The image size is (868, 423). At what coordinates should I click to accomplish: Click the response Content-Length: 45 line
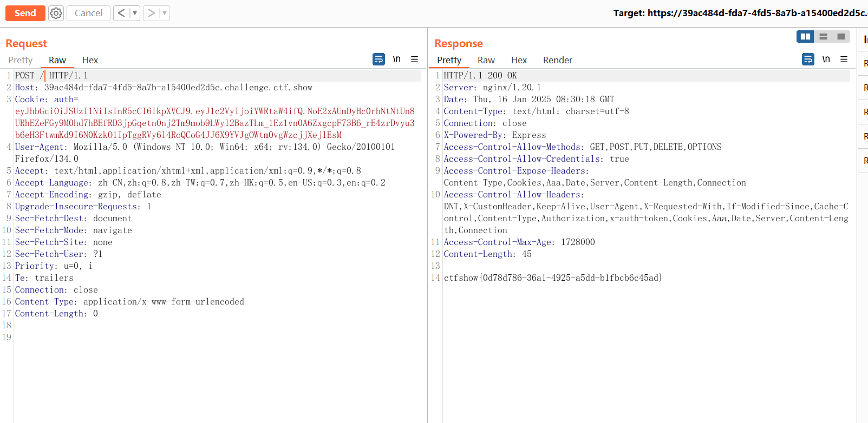point(487,254)
